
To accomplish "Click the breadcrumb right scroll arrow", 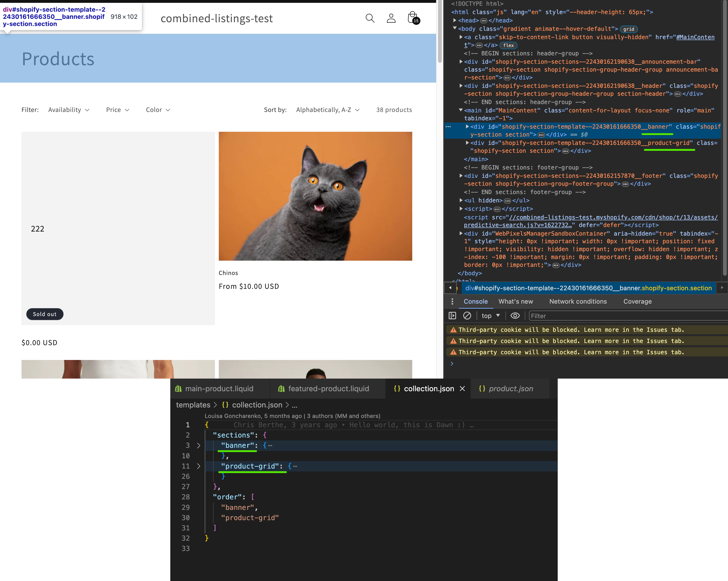I will [722, 288].
